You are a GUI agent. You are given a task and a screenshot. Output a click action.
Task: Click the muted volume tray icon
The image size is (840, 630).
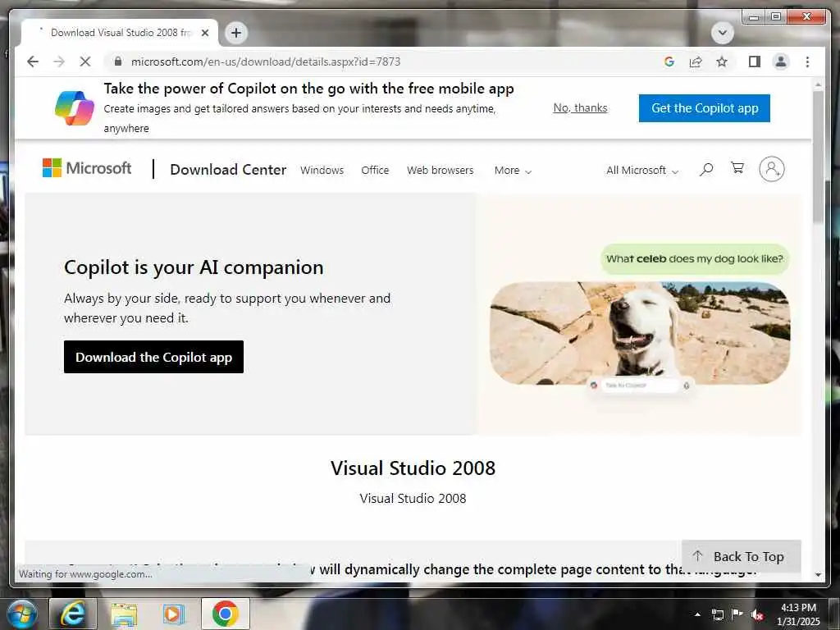point(757,614)
